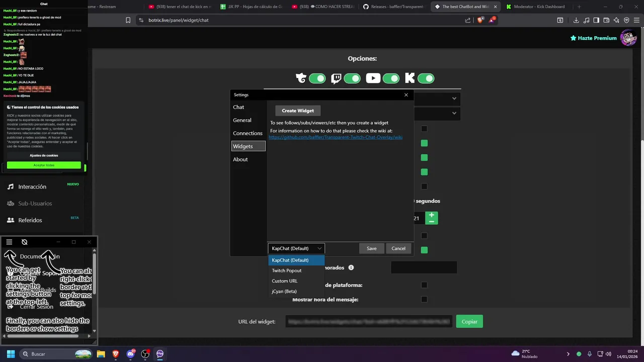Open Brave Rewards triangle icon
Screen dimensions: 644x362
pos(492,20)
